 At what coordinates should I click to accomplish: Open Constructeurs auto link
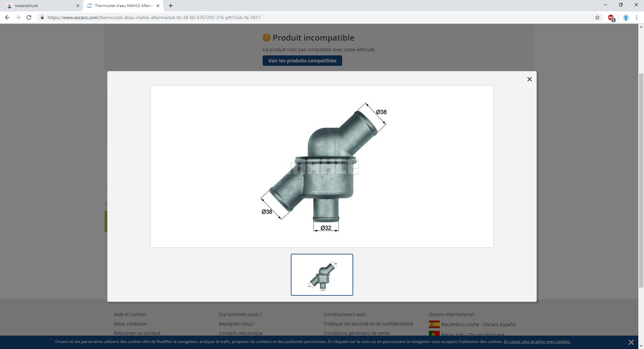[345, 314]
